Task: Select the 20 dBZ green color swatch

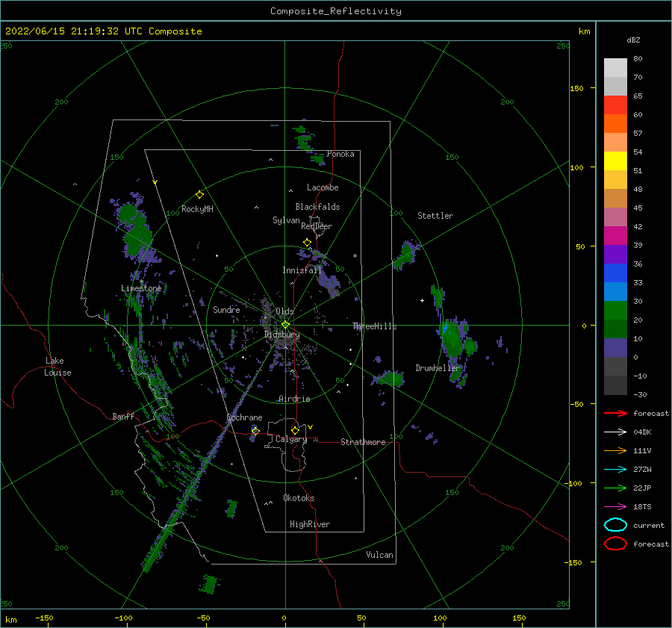Action: (615, 311)
